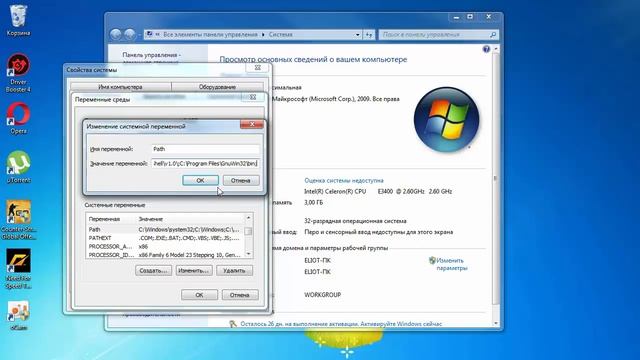This screenshot has width=640, height=360.
Task: Launch the uTorrent desktop shortcut
Action: [18, 167]
